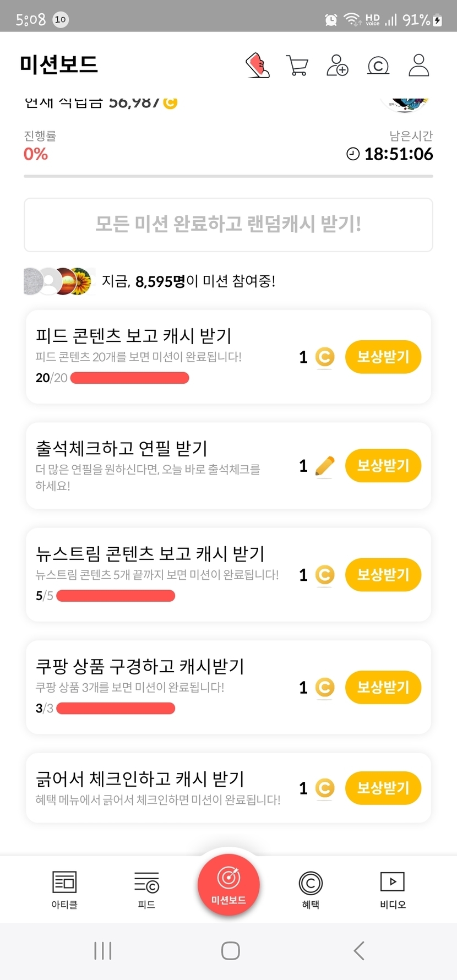The image size is (457, 980).
Task: Tap 모든 미션 완료하고 랜덤캐시 받기 banner
Action: (x=228, y=225)
